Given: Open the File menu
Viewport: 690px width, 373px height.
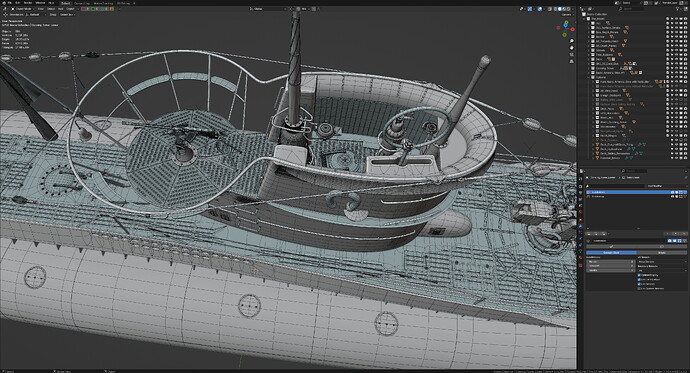Looking at the screenshot, I should coord(10,3).
